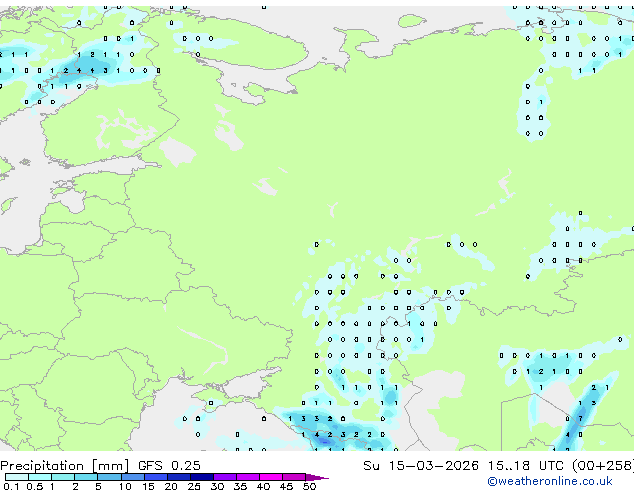
Task: Click legend value "25" under the scale
Action: (x=194, y=486)
